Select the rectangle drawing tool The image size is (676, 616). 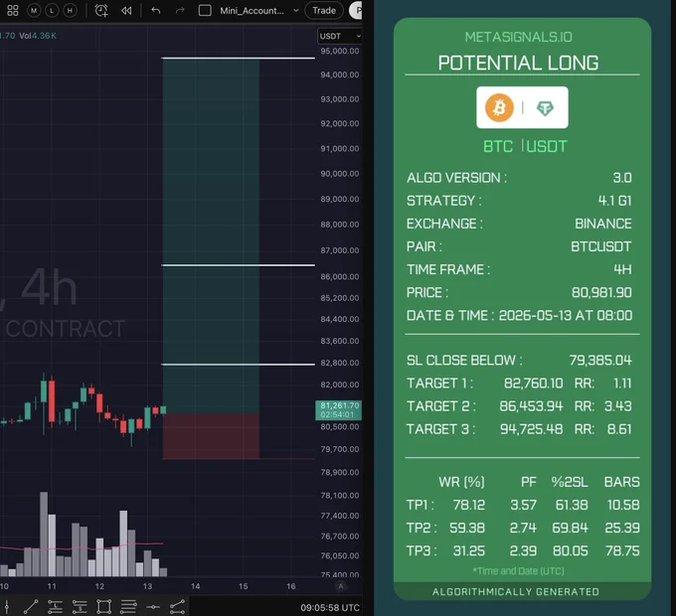coord(104,607)
